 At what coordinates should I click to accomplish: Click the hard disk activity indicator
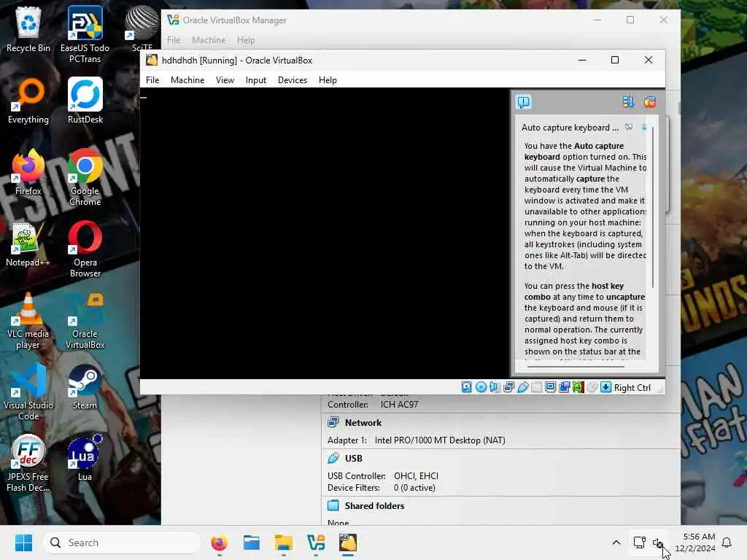pyautogui.click(x=466, y=387)
